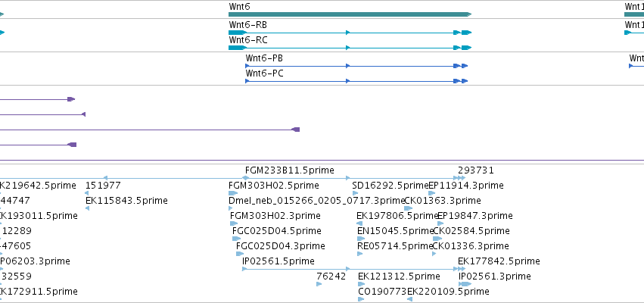Select the FGM233B11.5prime EST label
Viewport: 644px width, 303px height.
point(290,170)
